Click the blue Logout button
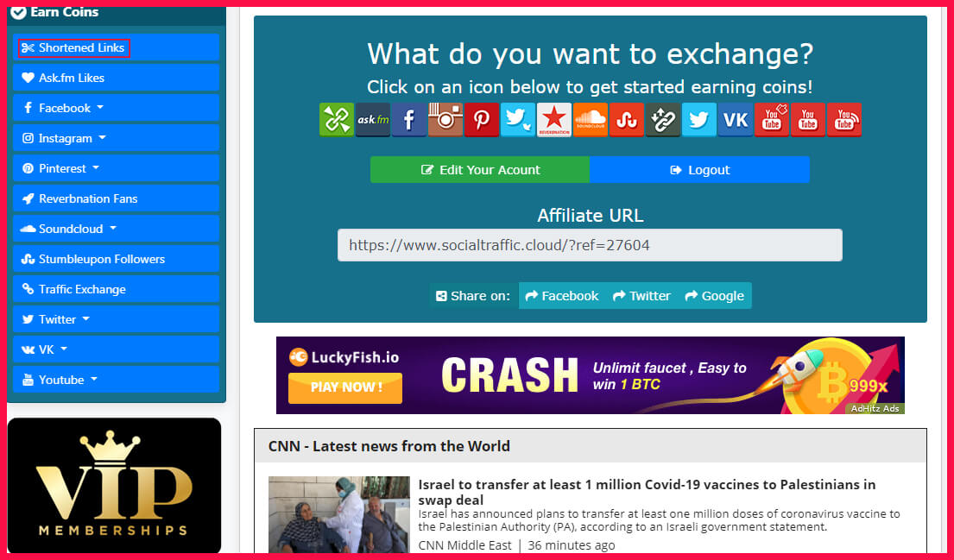954x560 pixels. tap(699, 170)
